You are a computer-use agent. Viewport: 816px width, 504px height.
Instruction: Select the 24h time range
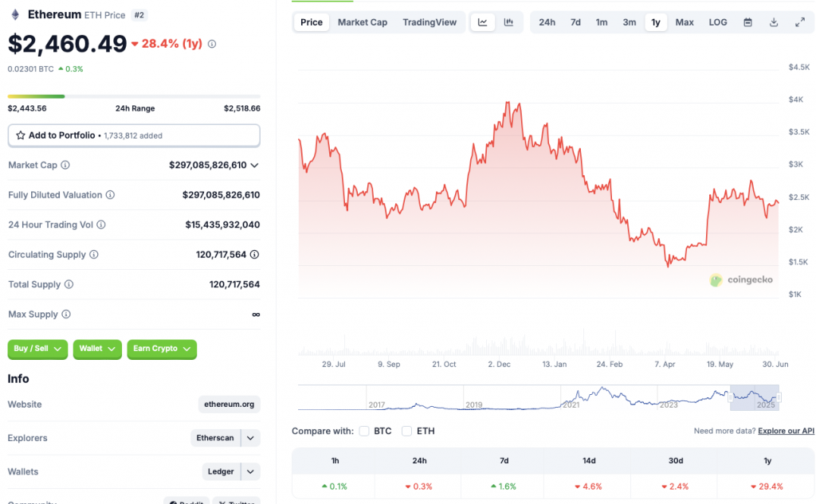click(547, 22)
